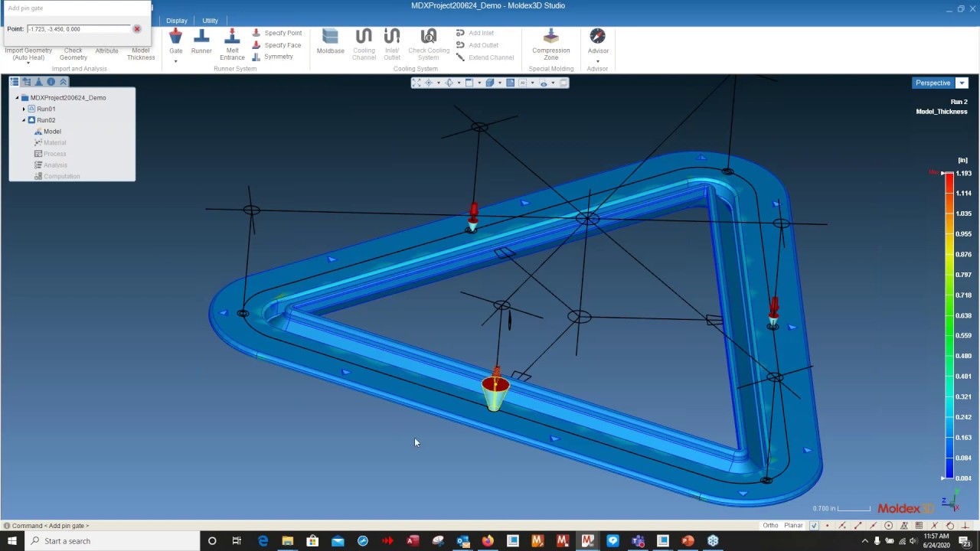This screenshot has width=980, height=551.
Task: Open the Gate dropdown arrow
Action: pos(175,62)
